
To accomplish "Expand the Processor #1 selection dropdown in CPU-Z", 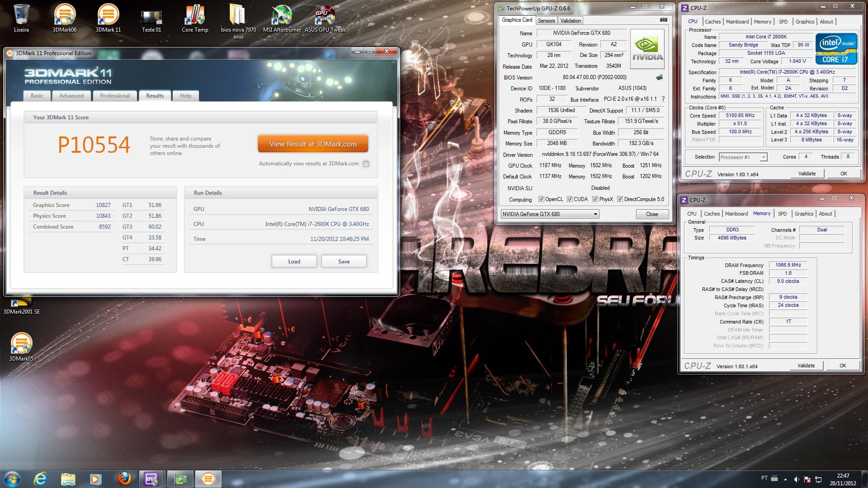I will pos(764,157).
